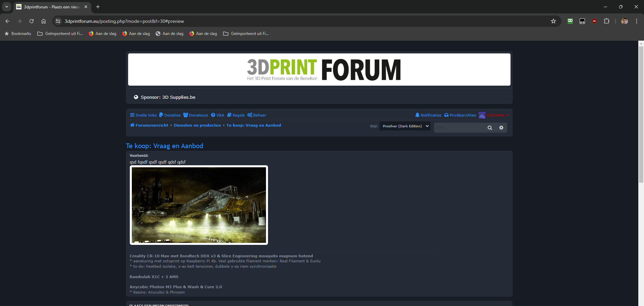Screen dimensions: 644x306
Task: Open the Donaties page
Action: [170, 115]
